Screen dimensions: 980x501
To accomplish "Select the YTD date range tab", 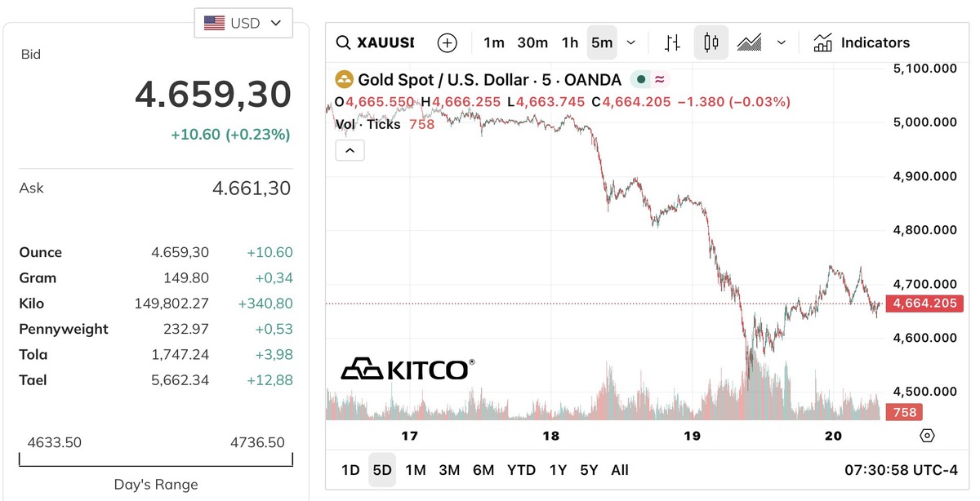I will click(x=521, y=470).
